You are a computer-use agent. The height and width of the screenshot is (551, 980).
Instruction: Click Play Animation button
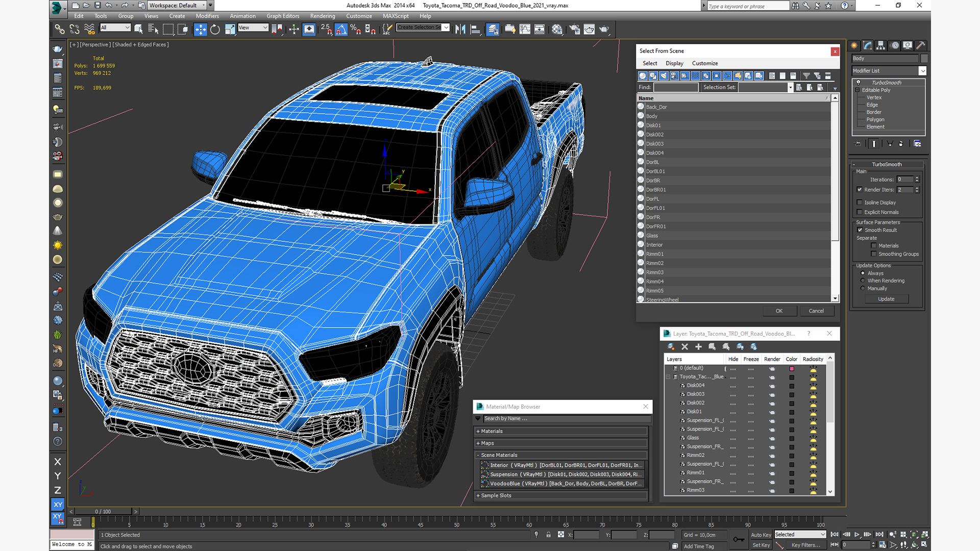pyautogui.click(x=857, y=534)
